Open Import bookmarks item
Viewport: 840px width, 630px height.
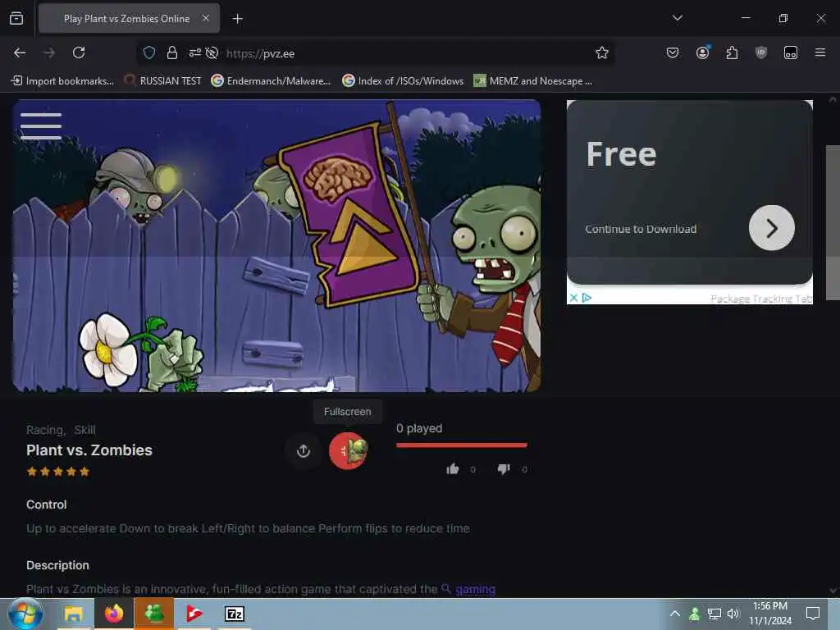click(62, 81)
